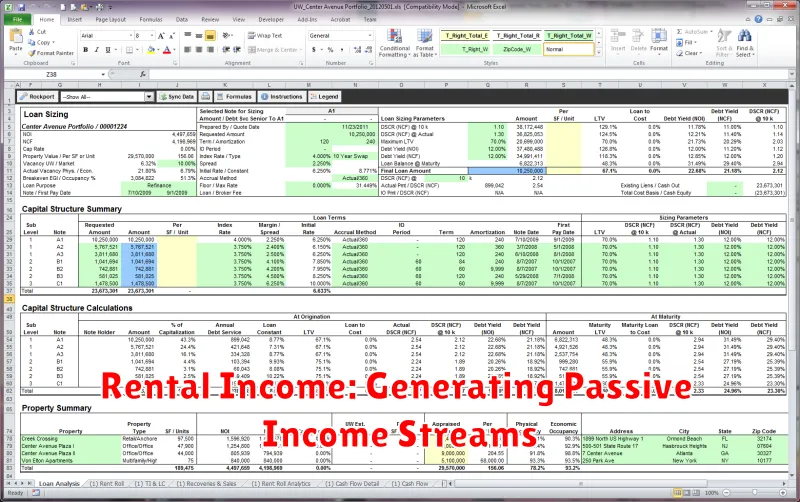800x502 pixels.
Task: Open the File tab
Action: click(x=17, y=19)
